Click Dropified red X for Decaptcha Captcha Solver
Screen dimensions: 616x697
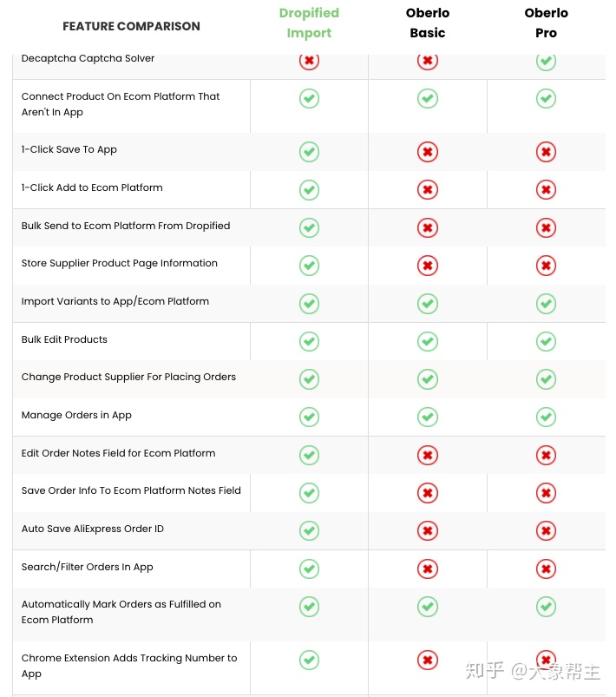[x=309, y=61]
